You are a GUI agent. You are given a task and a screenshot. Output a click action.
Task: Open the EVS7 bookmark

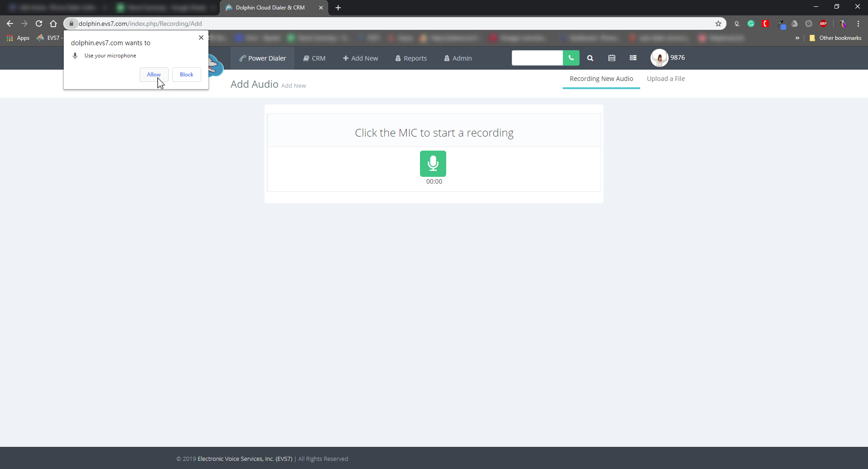pos(49,38)
